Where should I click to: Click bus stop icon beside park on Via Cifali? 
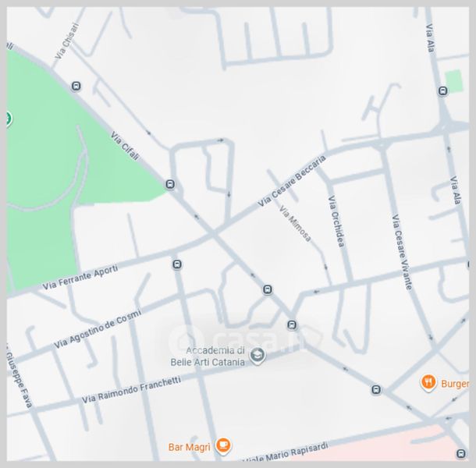pos(170,184)
